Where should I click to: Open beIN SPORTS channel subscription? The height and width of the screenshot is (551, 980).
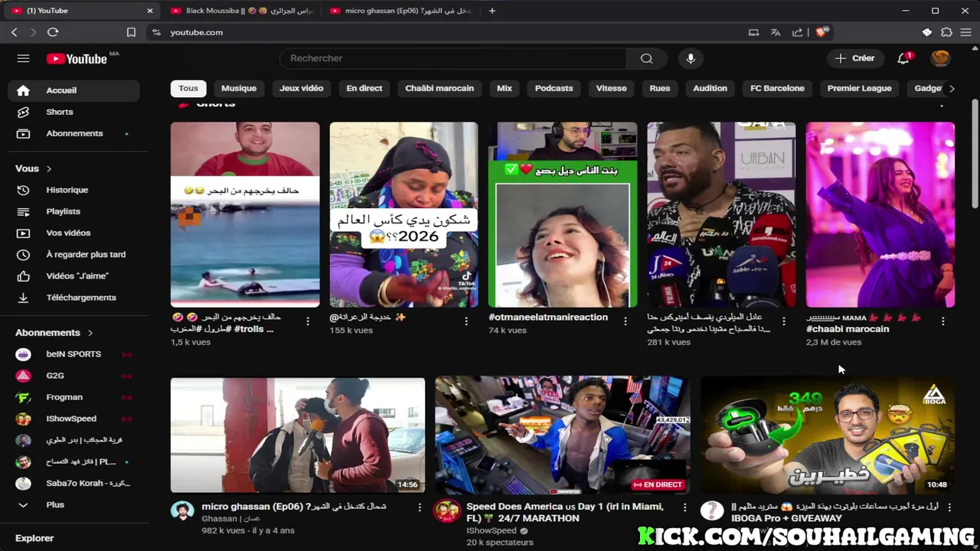click(73, 354)
